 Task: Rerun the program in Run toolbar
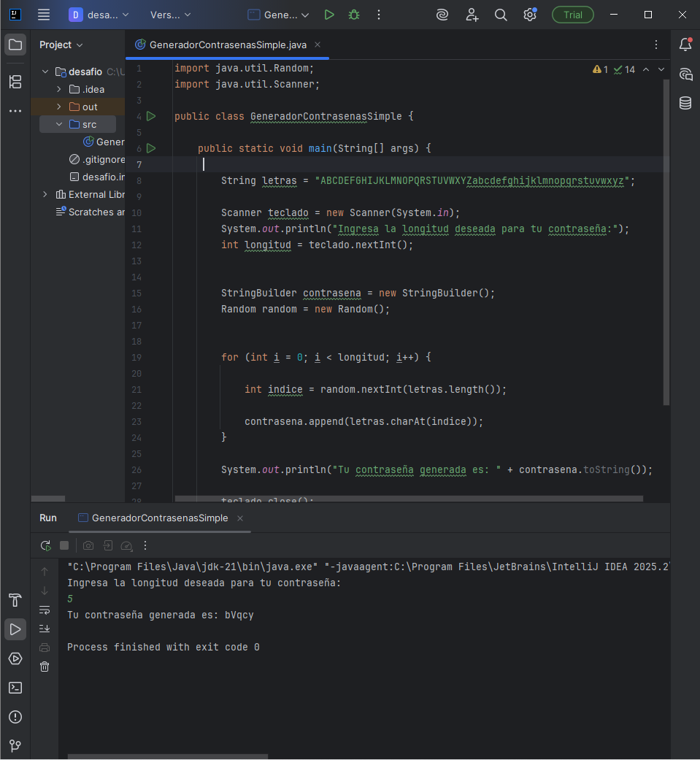(x=45, y=546)
